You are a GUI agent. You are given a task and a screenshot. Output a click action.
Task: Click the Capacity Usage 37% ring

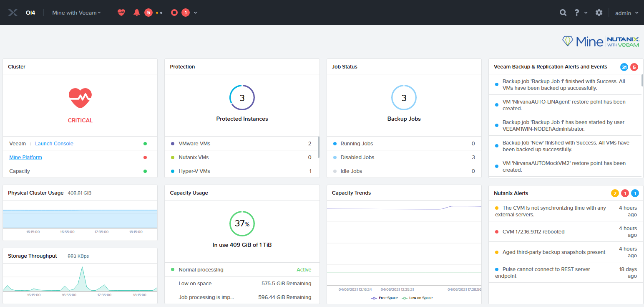click(242, 224)
